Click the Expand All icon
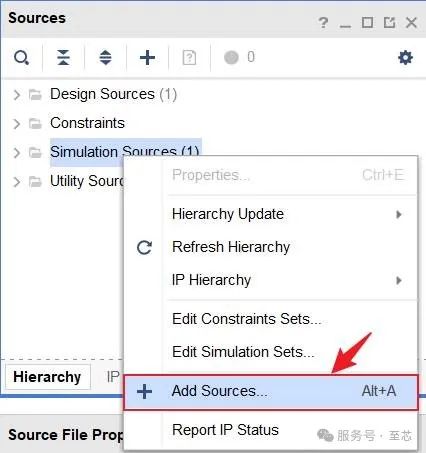Image resolution: width=426 pixels, height=453 pixels. 105,58
